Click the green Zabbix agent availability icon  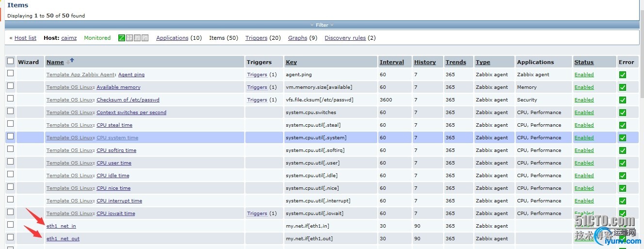click(122, 38)
